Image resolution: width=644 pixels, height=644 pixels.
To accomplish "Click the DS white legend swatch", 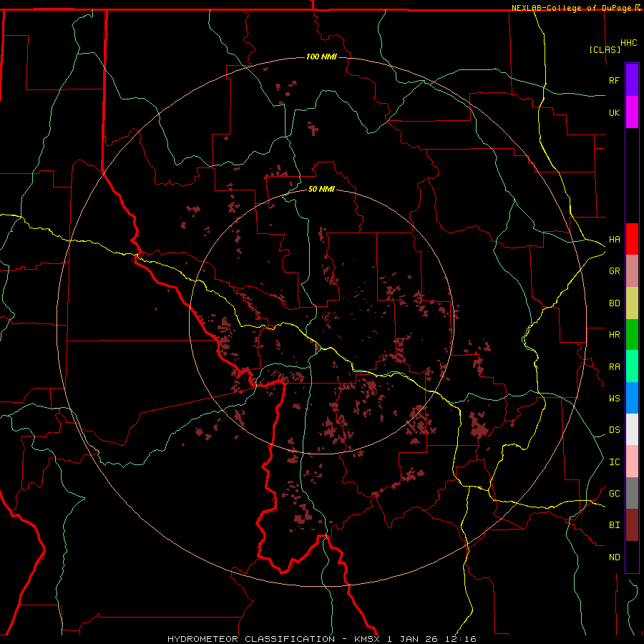I will [x=632, y=429].
